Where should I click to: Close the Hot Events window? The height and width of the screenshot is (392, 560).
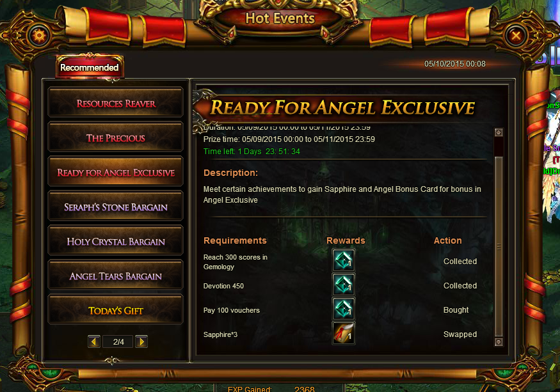516,35
